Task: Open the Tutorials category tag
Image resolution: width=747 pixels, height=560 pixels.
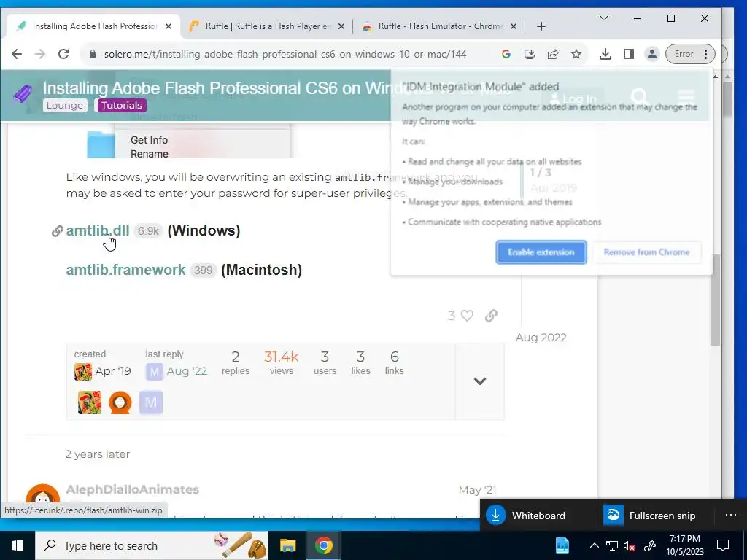Action: point(122,105)
